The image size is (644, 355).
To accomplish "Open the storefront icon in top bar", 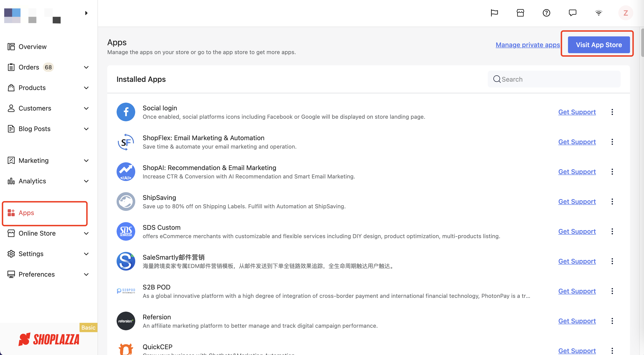I will coord(520,13).
